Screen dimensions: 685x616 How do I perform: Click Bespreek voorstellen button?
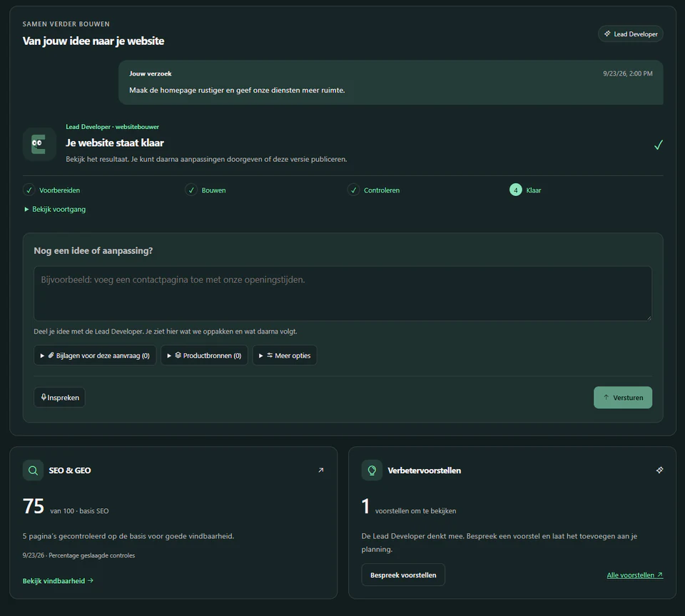(x=402, y=575)
